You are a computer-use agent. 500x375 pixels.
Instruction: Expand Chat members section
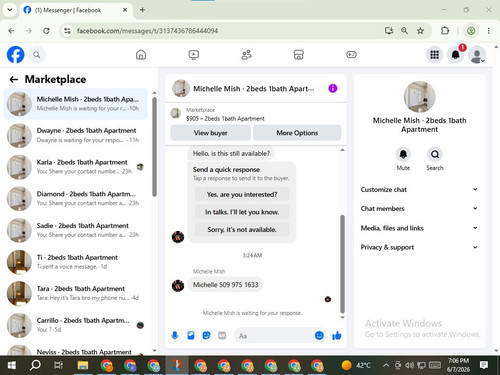tap(419, 208)
